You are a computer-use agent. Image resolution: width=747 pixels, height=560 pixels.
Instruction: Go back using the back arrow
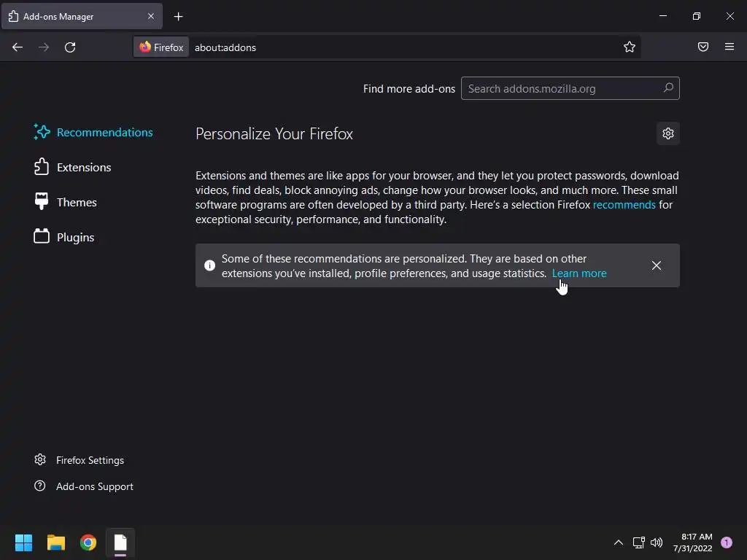18,47
